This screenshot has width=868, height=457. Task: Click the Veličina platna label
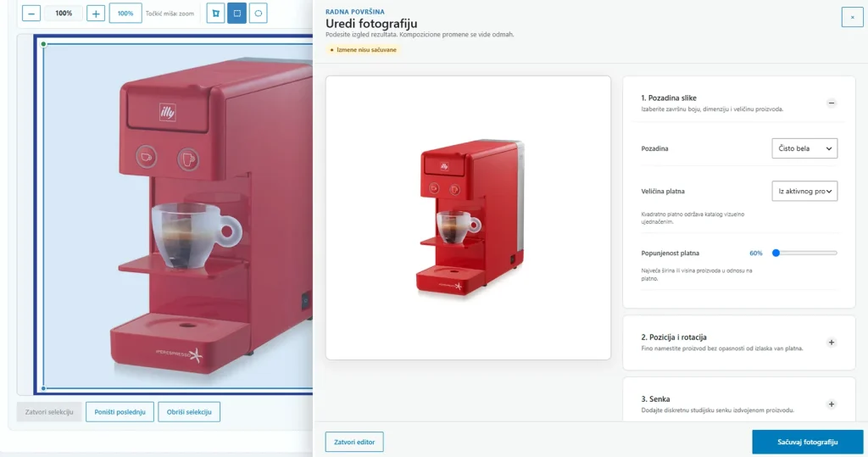[663, 191]
